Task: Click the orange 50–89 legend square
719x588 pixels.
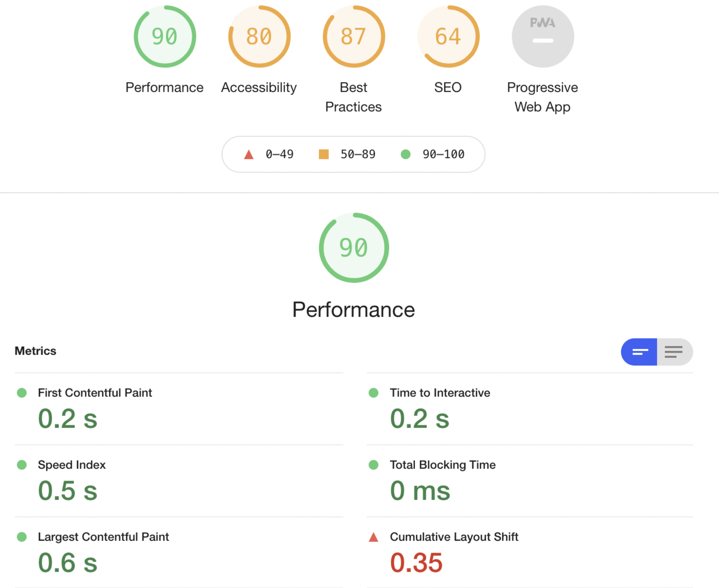Action: pyautogui.click(x=324, y=155)
